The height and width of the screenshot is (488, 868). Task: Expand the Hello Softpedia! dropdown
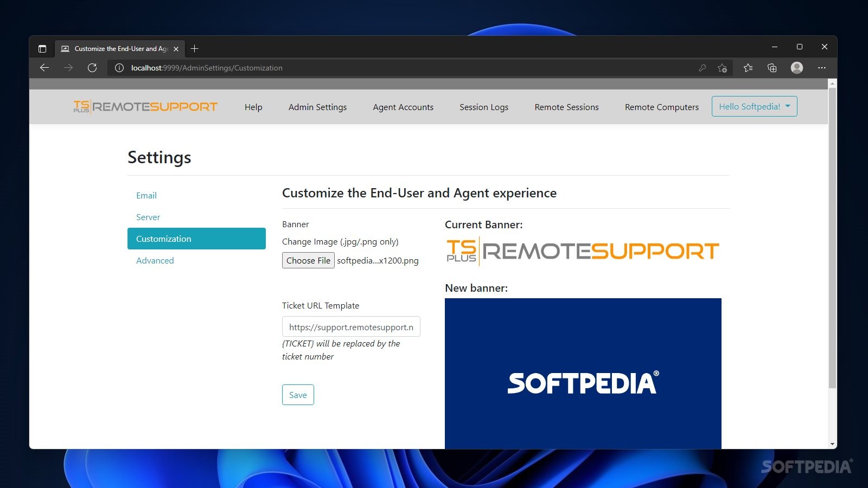[x=755, y=106]
